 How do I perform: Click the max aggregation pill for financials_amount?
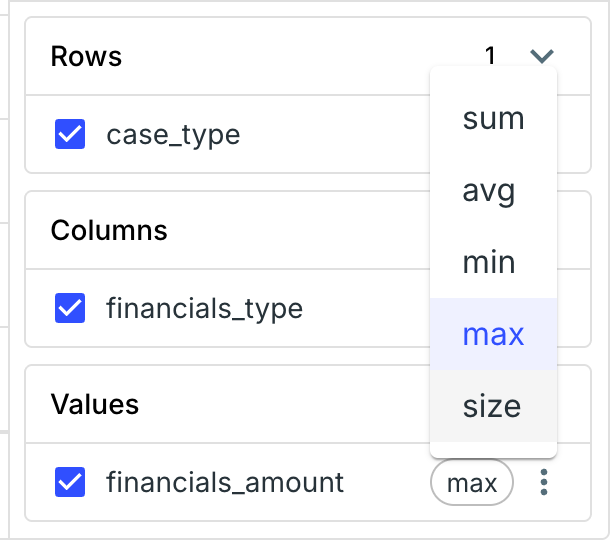(472, 484)
